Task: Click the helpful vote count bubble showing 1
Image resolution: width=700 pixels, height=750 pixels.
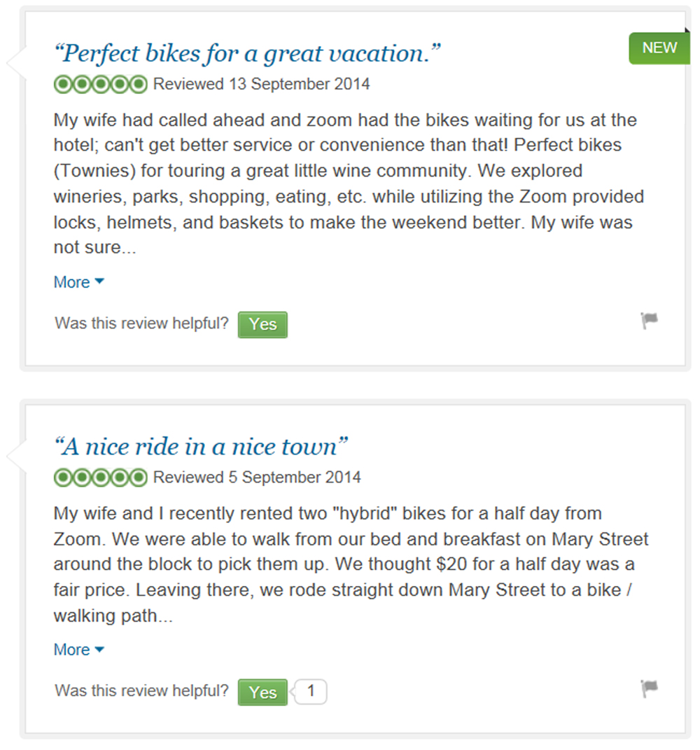Action: [x=310, y=692]
